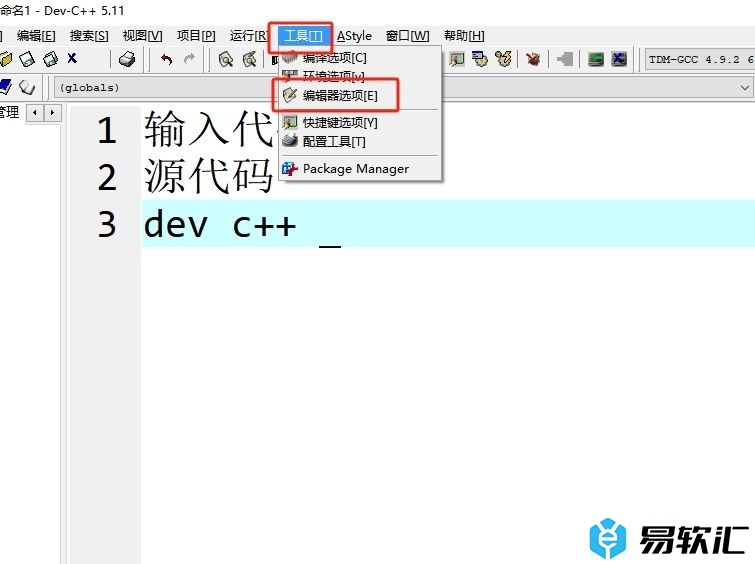Open the (globals) scope combo box

[166, 88]
